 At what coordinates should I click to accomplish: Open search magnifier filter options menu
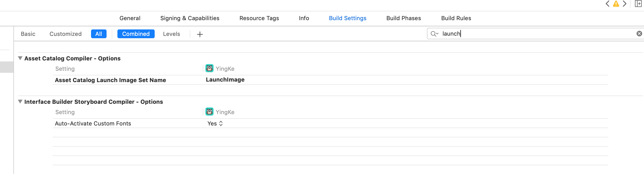(434, 34)
